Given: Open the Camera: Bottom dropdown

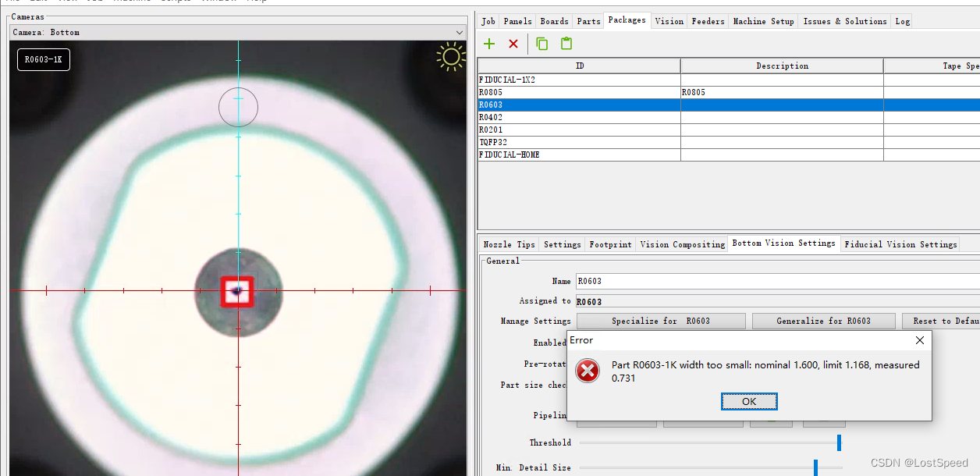Looking at the screenshot, I should 238,32.
